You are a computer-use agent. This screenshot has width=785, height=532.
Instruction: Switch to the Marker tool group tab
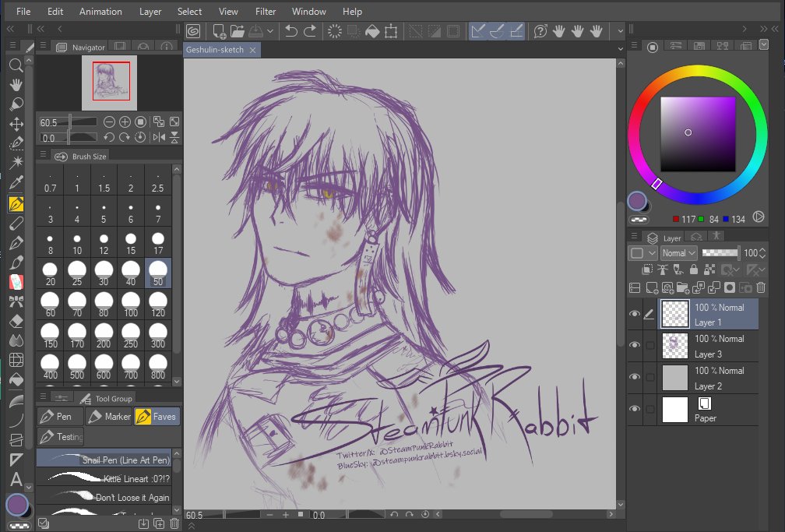[109, 416]
